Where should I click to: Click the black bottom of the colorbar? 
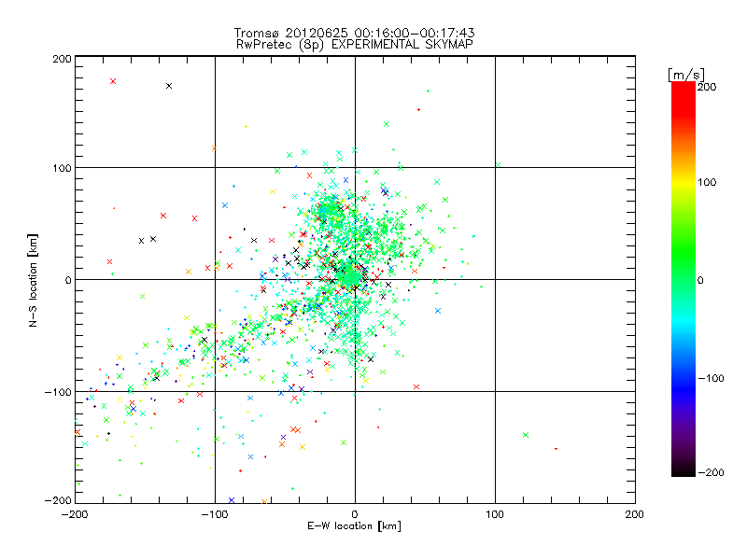(x=684, y=470)
